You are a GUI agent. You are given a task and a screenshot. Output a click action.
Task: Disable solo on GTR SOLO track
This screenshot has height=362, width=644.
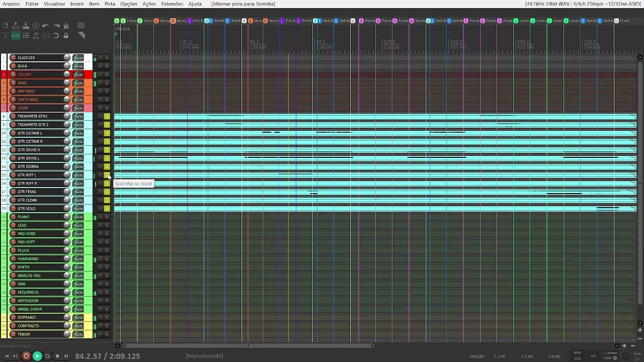(107, 209)
